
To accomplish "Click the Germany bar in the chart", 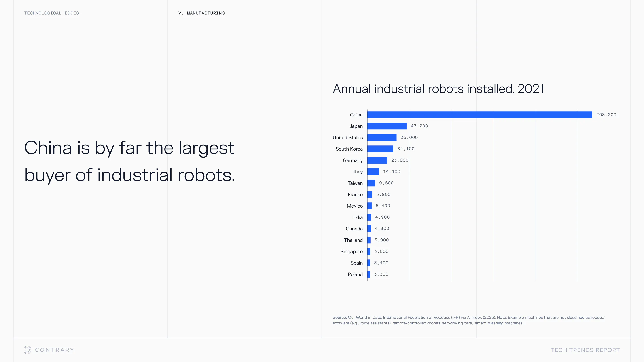I will (x=377, y=160).
